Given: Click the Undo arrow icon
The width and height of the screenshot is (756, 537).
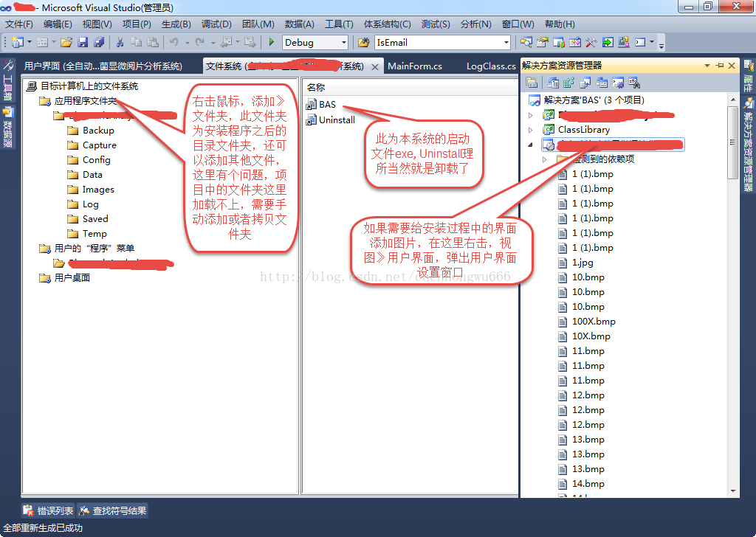Looking at the screenshot, I should coord(174,42).
